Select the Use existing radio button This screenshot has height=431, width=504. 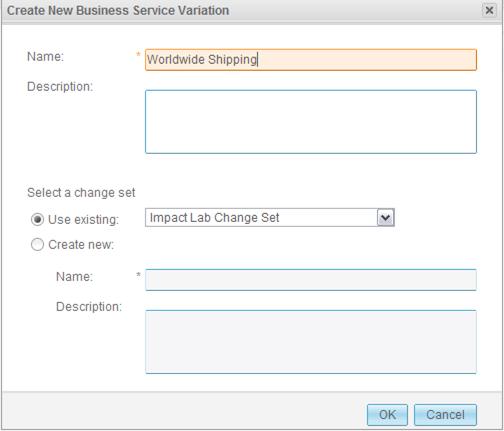click(37, 220)
